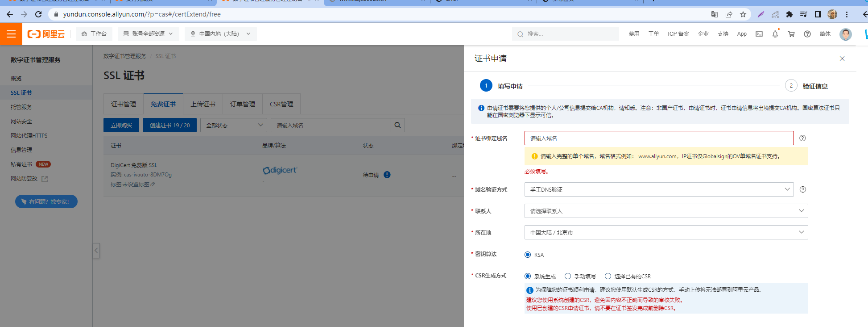This screenshot has width=868, height=327.
Task: Open Chrome three-dot menu
Action: point(847,14)
